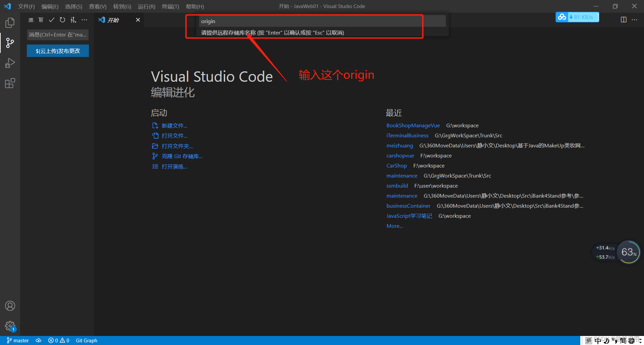Open the 文件(F) menu
This screenshot has height=345, width=644.
tap(26, 6)
